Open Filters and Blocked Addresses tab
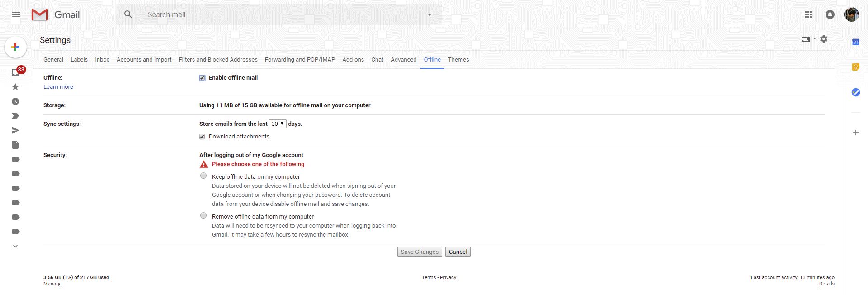 click(218, 59)
